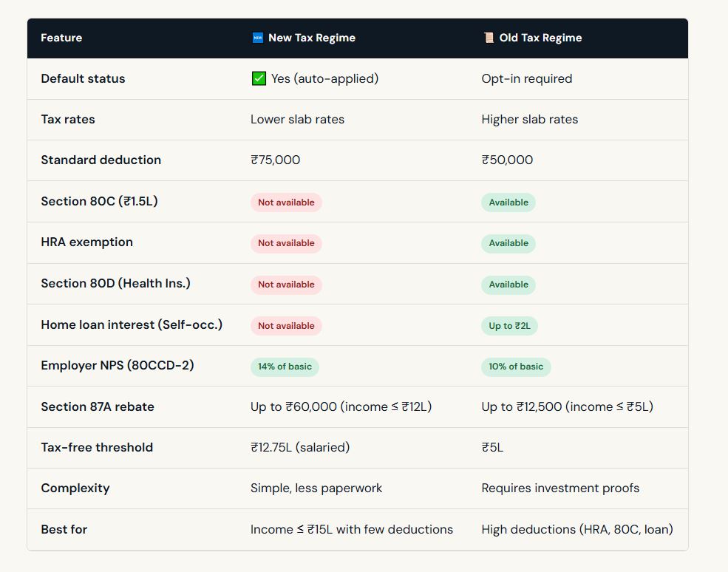The image size is (728, 572).
Task: Click the green checkmark in Default status row
Action: [x=259, y=78]
